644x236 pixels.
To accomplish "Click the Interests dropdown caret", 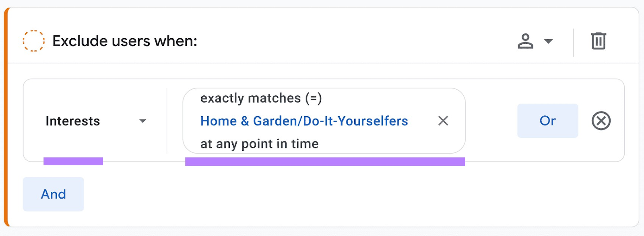I will 143,121.
